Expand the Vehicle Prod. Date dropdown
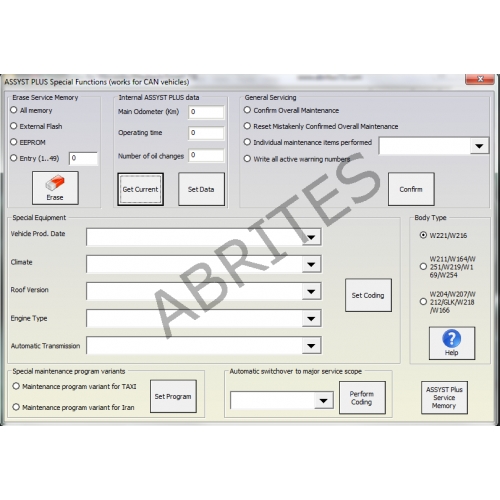This screenshot has width=500, height=500. (x=311, y=237)
